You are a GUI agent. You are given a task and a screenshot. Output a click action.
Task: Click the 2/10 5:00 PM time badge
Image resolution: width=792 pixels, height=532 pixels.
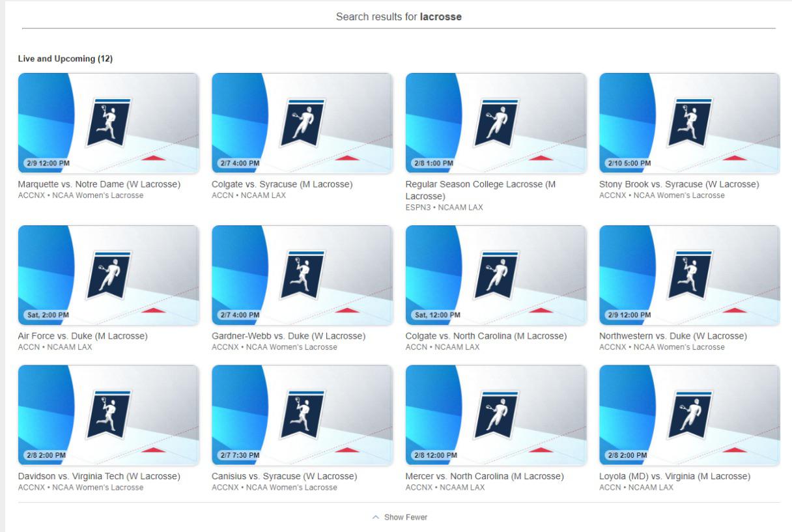coord(629,163)
